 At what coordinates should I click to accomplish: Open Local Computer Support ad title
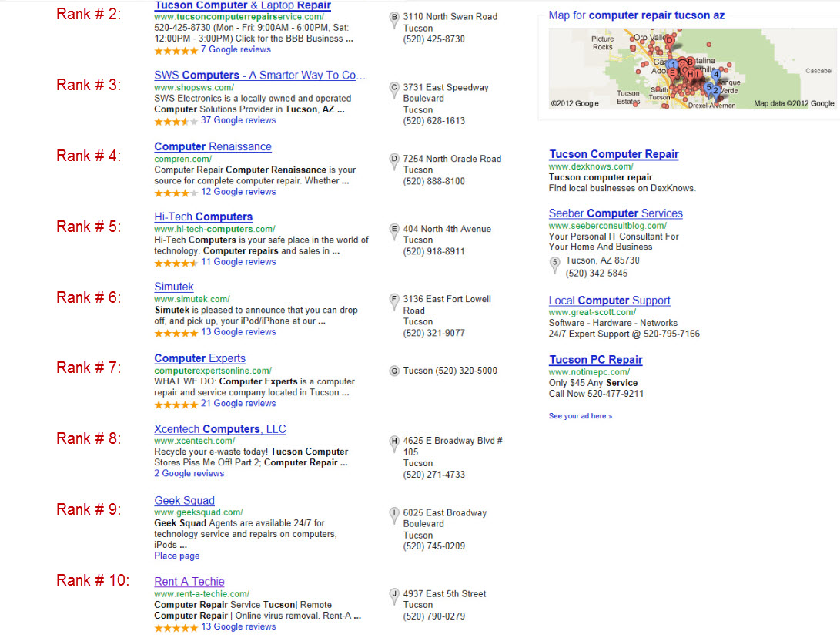609,301
